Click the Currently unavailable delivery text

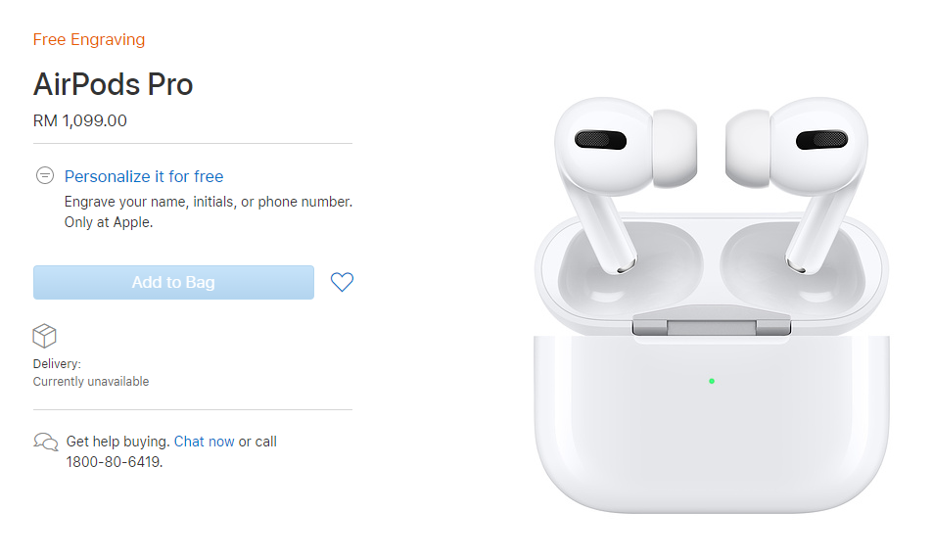[x=91, y=382]
